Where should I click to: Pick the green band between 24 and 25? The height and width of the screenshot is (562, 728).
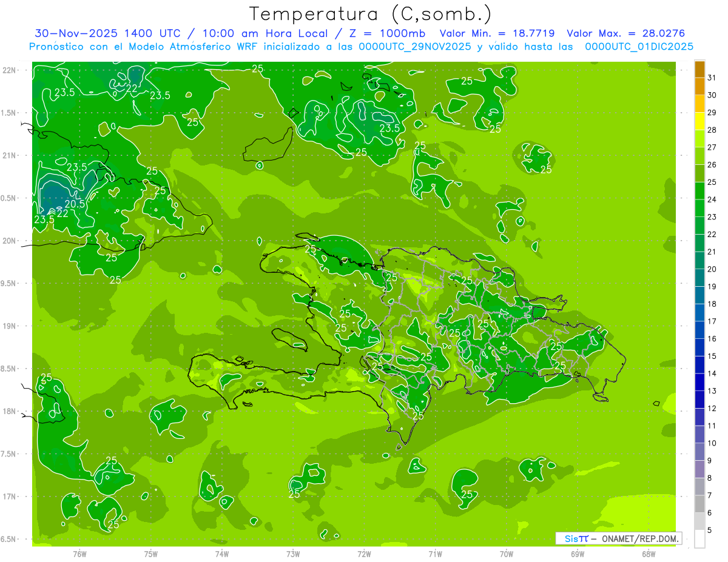(x=699, y=191)
